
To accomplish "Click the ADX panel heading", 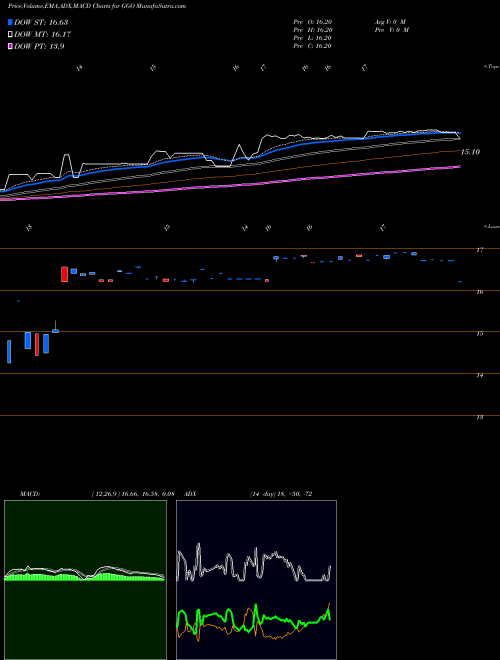I will 188,494.
